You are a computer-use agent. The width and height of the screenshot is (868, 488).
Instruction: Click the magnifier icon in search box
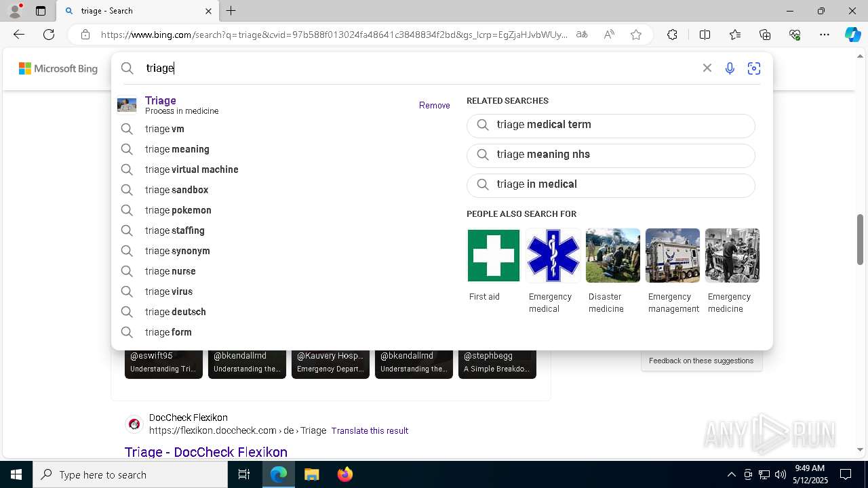pyautogui.click(x=127, y=68)
